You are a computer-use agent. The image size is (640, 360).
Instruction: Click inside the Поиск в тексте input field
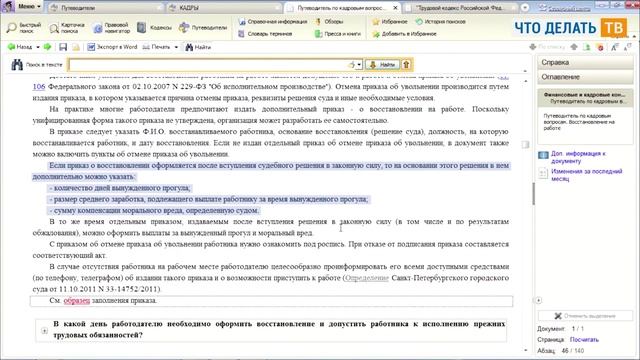[x=209, y=64]
